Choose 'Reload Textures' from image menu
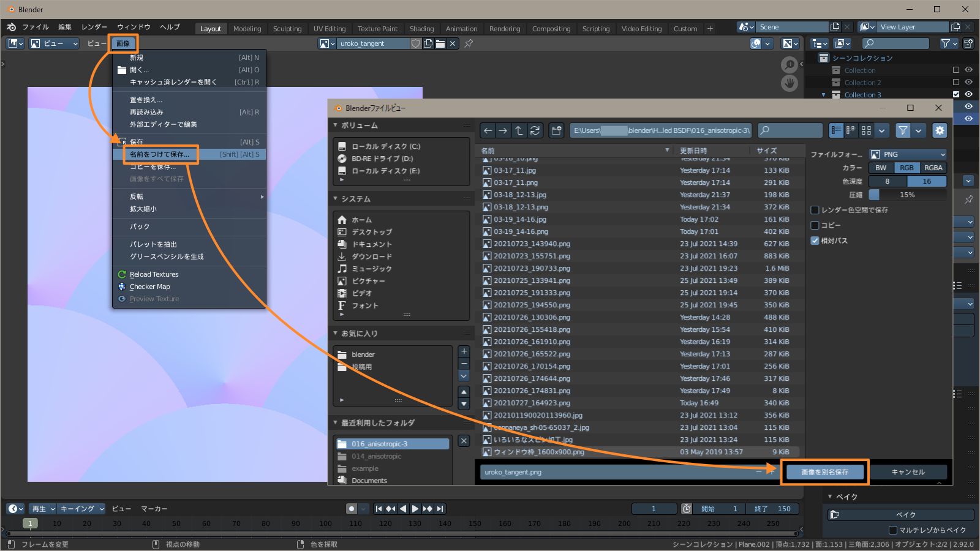980x551 pixels. click(189, 274)
